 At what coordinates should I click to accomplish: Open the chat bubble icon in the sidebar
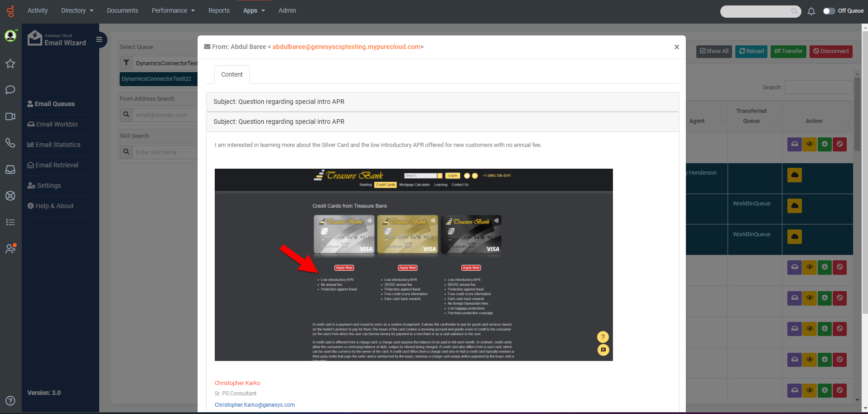click(10, 90)
